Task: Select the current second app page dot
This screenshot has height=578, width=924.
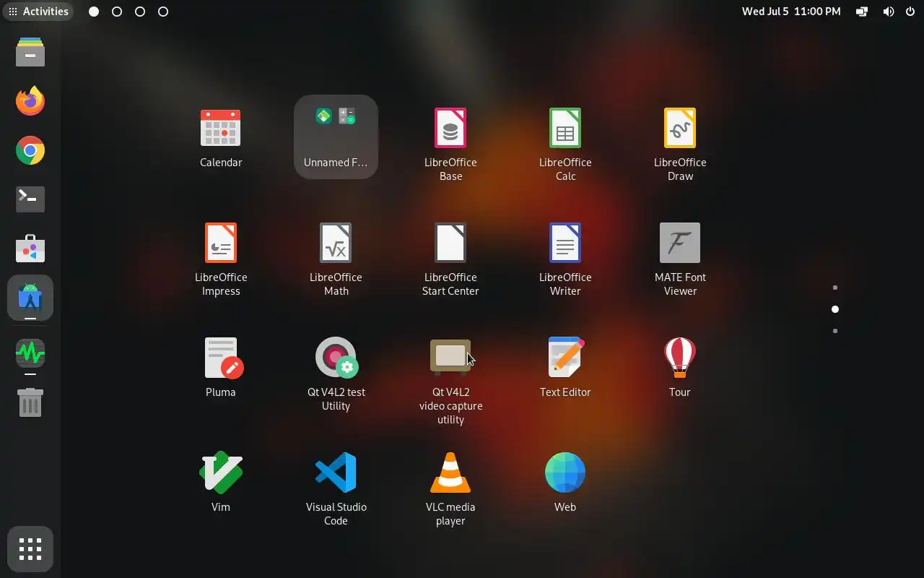Action: (x=835, y=309)
